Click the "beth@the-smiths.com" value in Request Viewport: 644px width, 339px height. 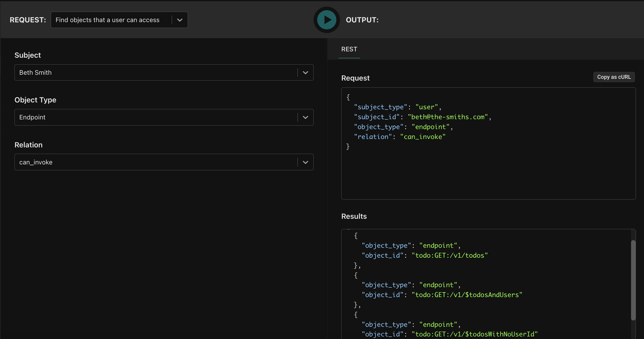(448, 117)
